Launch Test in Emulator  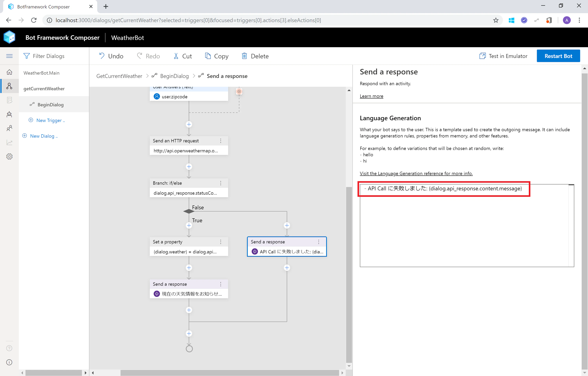[503, 56]
